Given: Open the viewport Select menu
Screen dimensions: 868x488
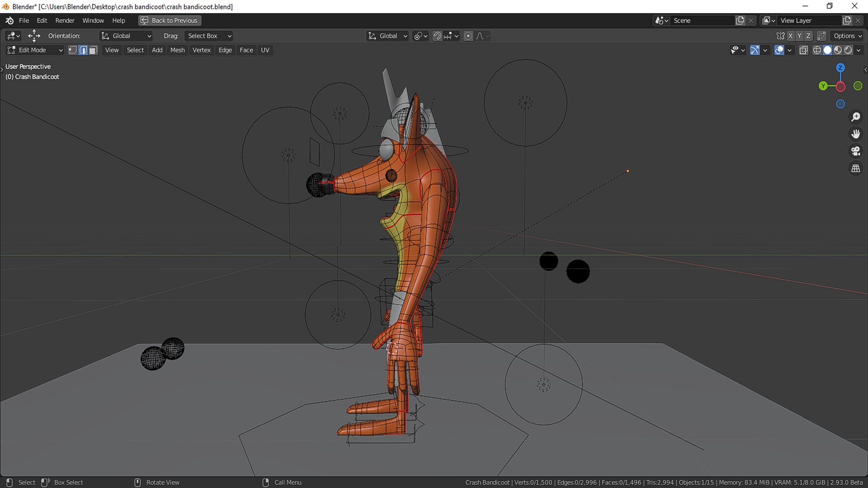Looking at the screenshot, I should click(x=135, y=50).
